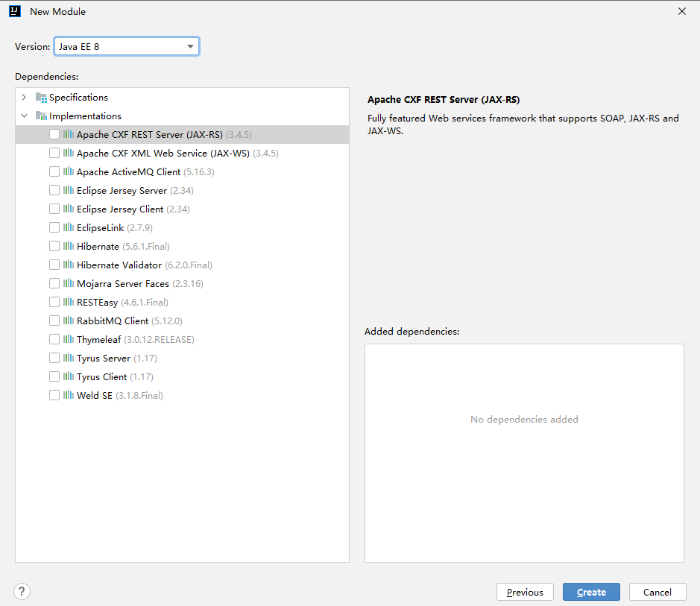The width and height of the screenshot is (700, 606).
Task: Click the Weld SE library icon
Action: (x=69, y=395)
